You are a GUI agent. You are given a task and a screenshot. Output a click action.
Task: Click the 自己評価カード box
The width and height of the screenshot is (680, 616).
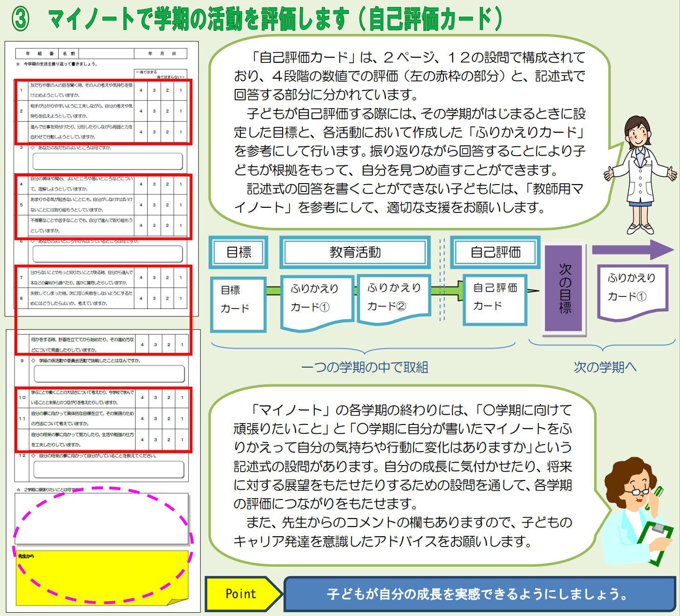pos(495,300)
